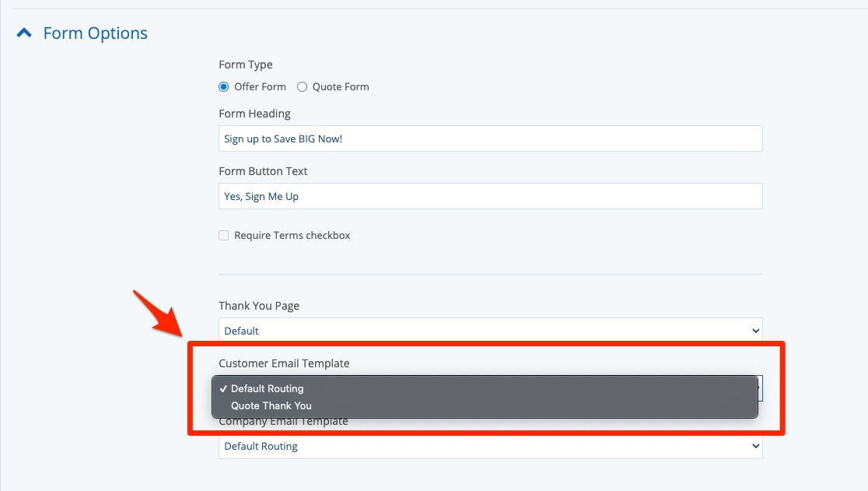868x491 pixels.
Task: Click into the Form Heading text field
Action: click(x=490, y=139)
